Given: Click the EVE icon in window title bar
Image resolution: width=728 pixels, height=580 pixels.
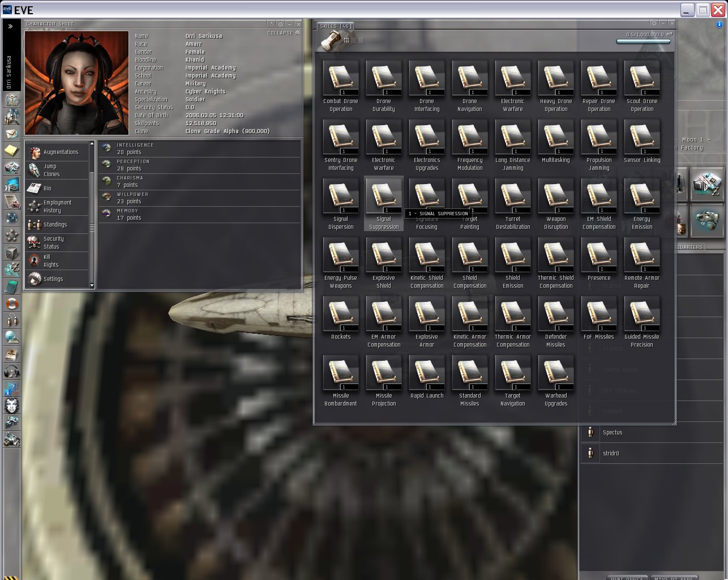Looking at the screenshot, I should coord(7,10).
